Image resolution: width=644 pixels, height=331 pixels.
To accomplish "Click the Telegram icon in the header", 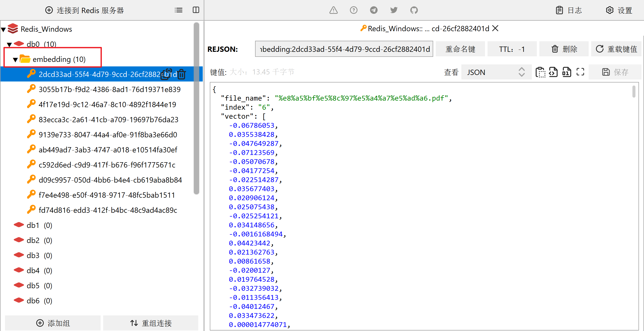I will (x=374, y=10).
